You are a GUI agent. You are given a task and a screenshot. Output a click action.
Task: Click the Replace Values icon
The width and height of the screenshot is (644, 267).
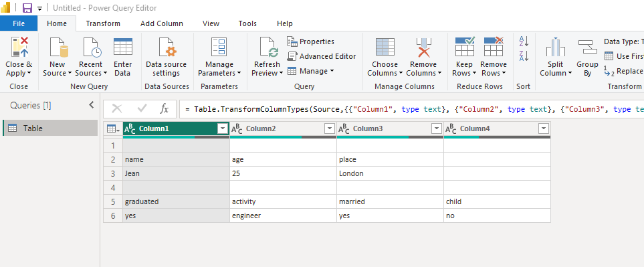tap(609, 71)
